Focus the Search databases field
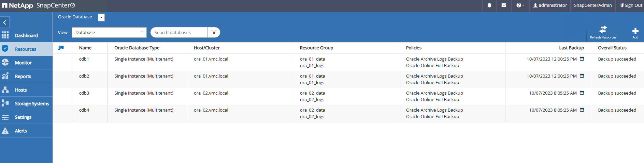 pyautogui.click(x=179, y=33)
